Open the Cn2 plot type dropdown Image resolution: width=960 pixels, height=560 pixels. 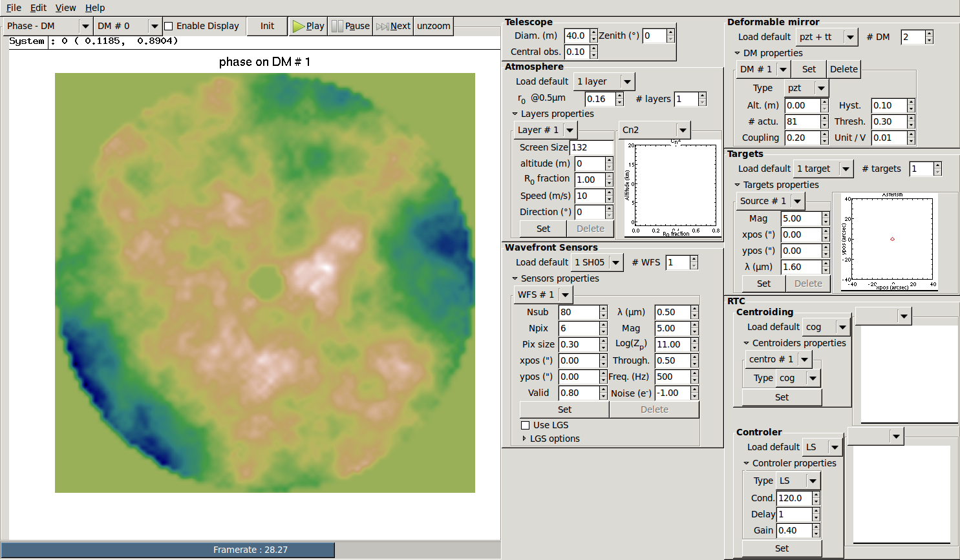pyautogui.click(x=655, y=130)
